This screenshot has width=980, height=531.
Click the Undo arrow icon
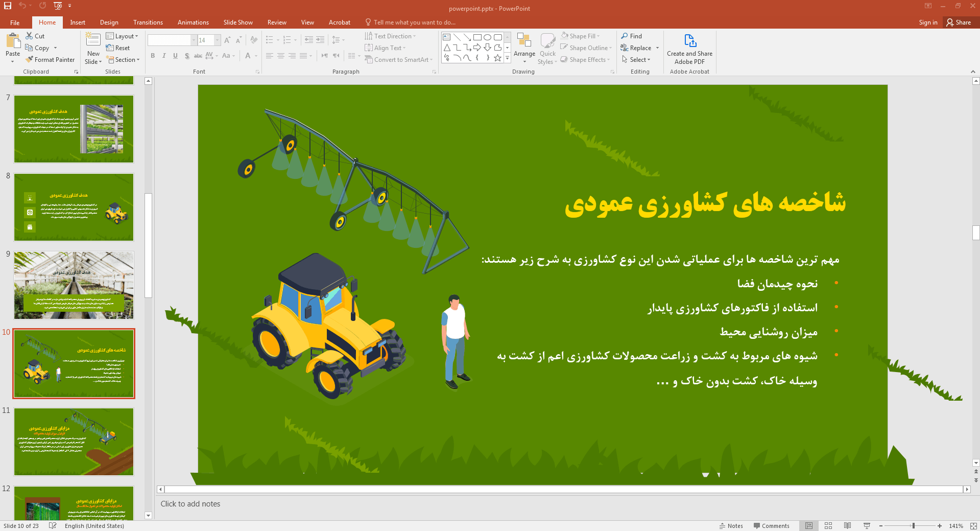coord(22,6)
